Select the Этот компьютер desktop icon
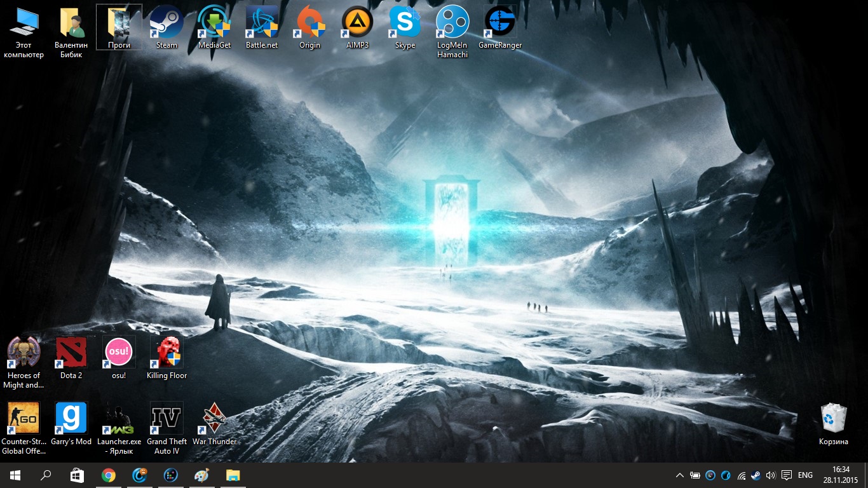 [24, 32]
